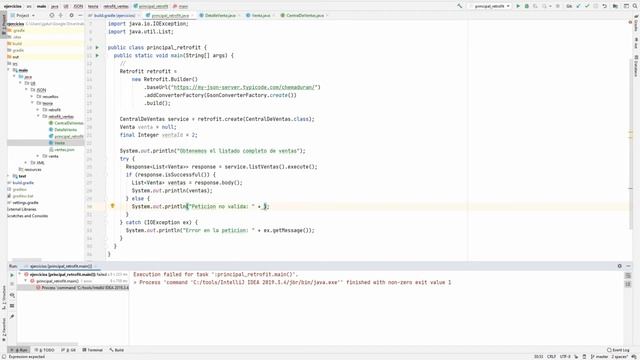640x360 pixels.
Task: Click the Rollback undo arrow icon
Action: (x=604, y=6)
